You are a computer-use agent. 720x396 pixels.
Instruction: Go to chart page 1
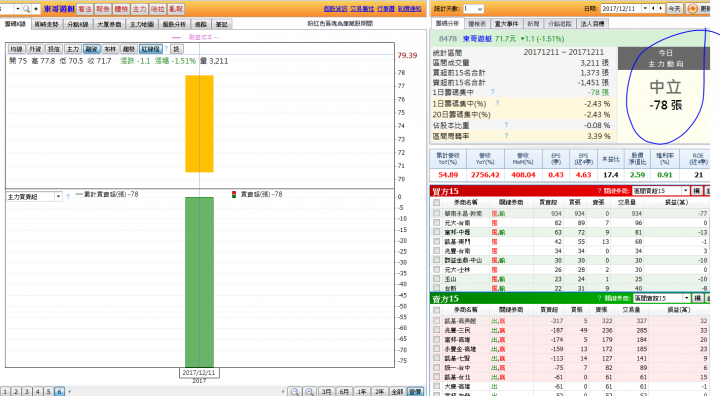click(6, 392)
